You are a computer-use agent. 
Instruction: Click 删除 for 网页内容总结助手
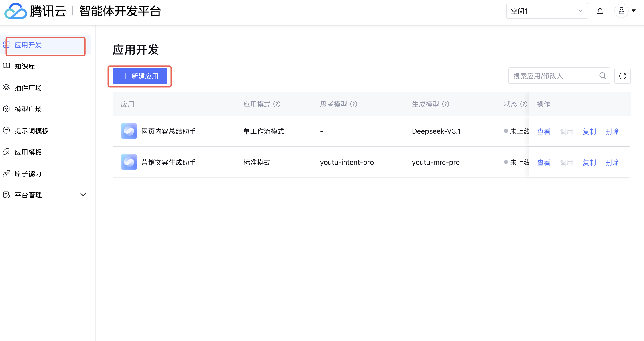pos(612,131)
